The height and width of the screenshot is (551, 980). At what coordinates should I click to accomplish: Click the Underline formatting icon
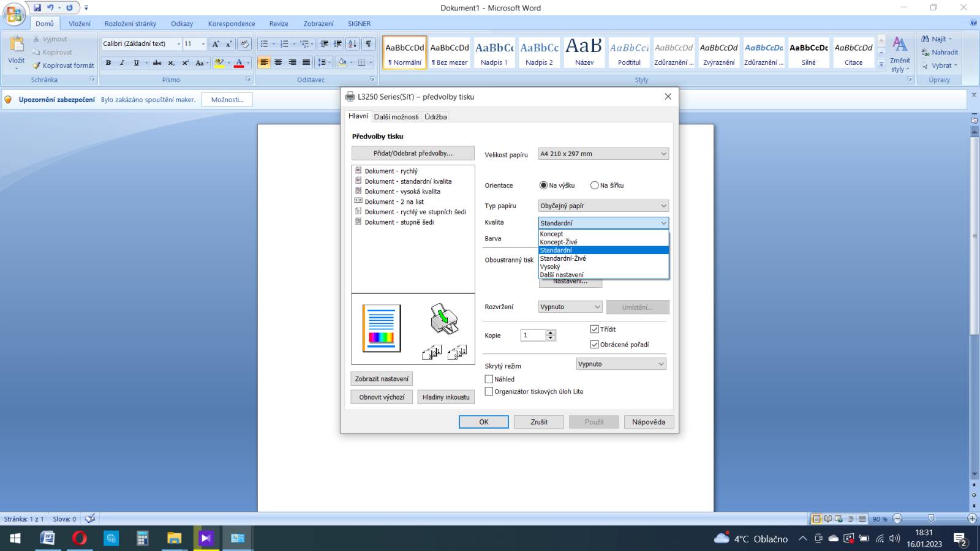point(136,62)
